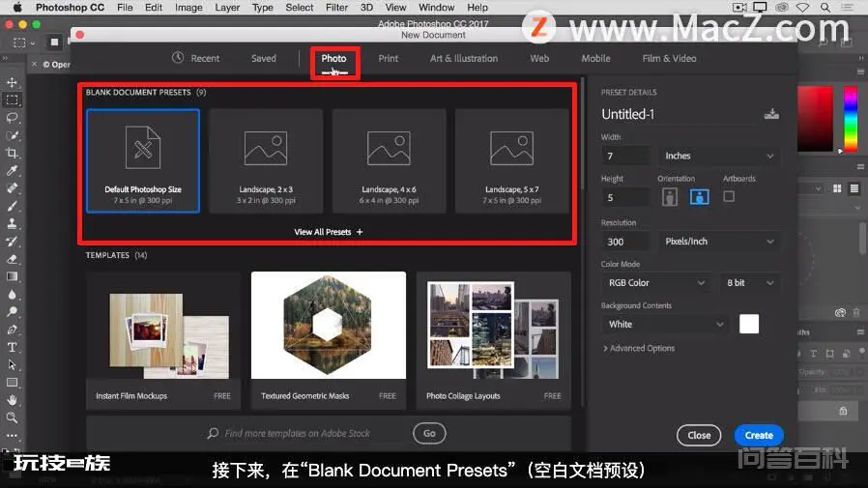Select the Crop tool

(12, 154)
